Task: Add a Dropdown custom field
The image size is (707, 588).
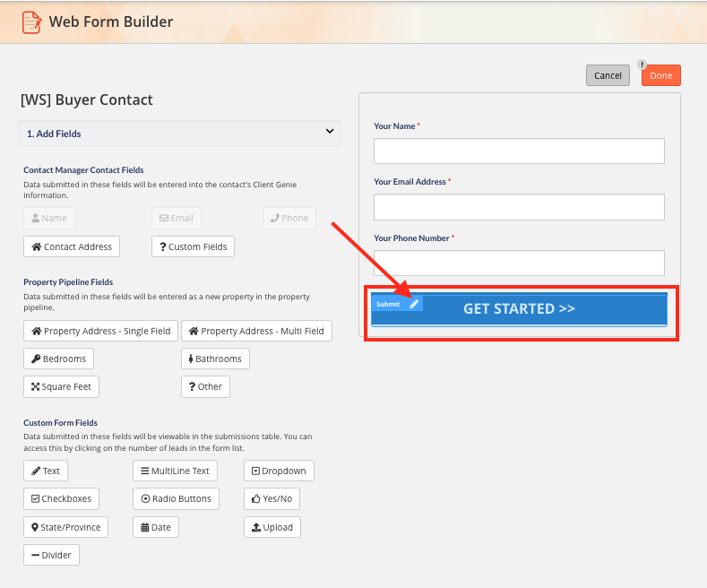Action: tap(279, 471)
